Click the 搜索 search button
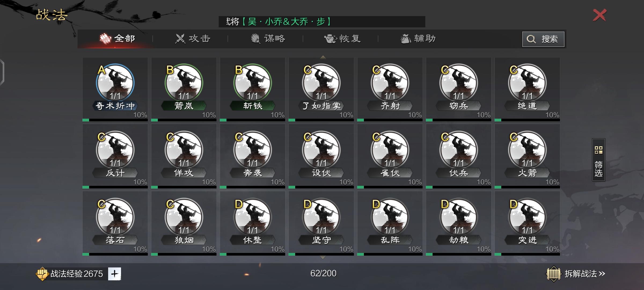Viewport: 644px width, 290px height. (x=543, y=39)
